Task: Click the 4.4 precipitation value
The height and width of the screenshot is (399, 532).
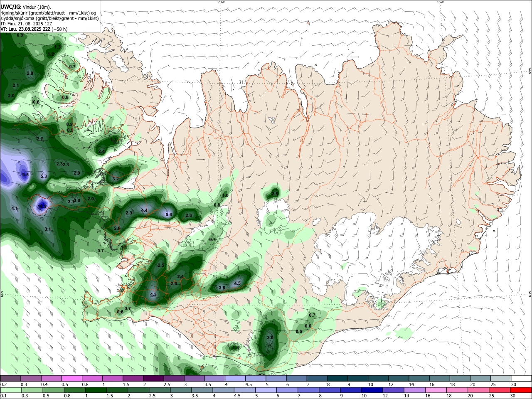Action: click(x=144, y=211)
